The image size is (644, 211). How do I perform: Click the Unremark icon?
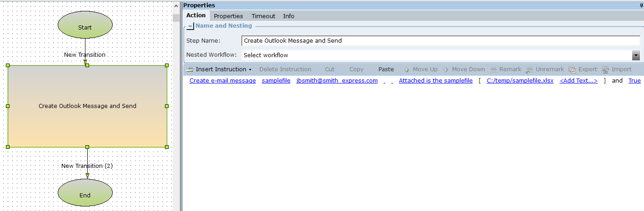pos(529,69)
